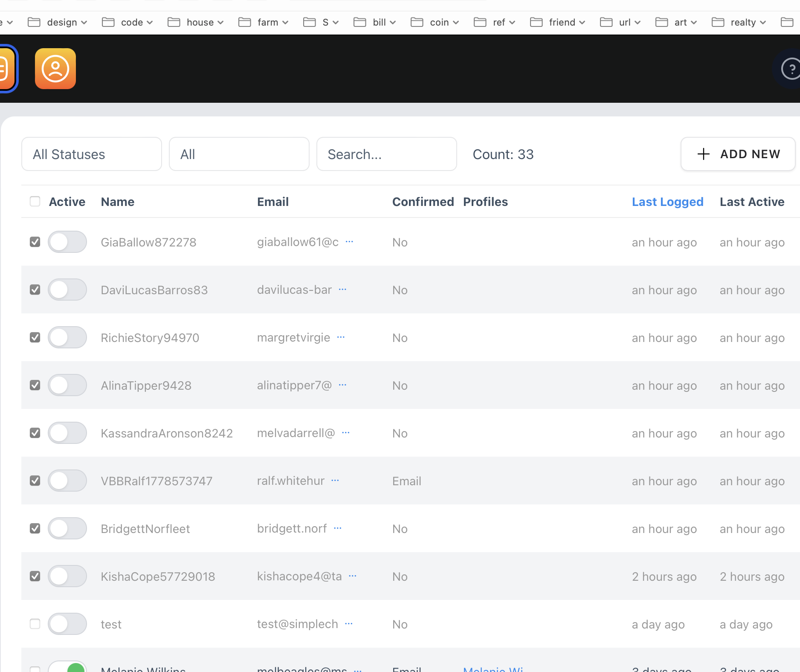The width and height of the screenshot is (800, 672).
Task: Sort by the Last Logged column
Action: pyautogui.click(x=667, y=202)
